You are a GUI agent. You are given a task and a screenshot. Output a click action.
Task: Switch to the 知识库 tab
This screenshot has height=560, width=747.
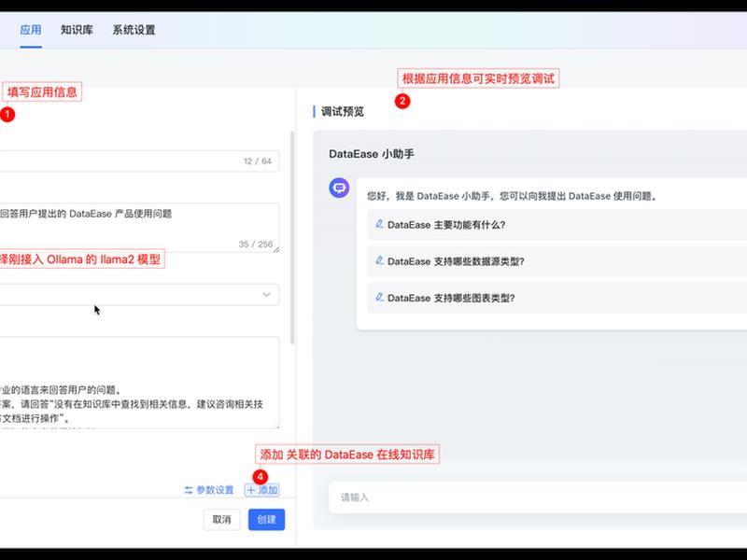(77, 30)
